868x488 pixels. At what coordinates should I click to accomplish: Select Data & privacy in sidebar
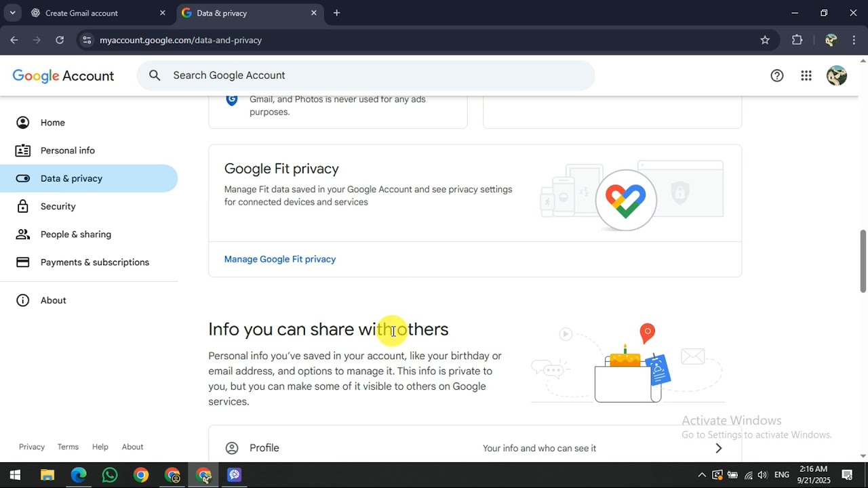pos(89,178)
